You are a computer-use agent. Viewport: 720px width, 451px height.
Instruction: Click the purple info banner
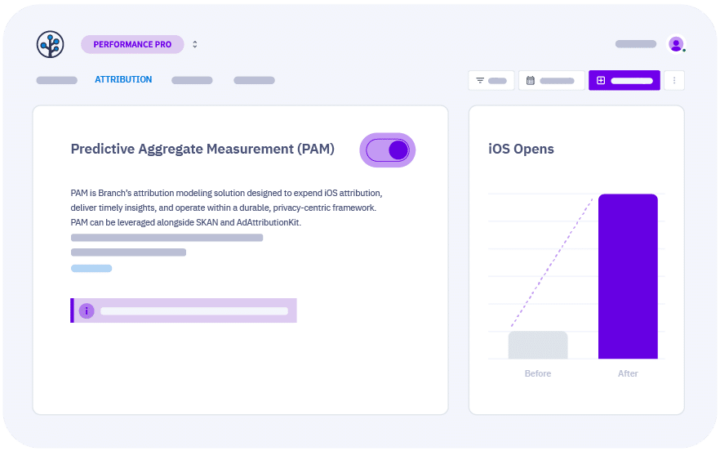point(184,311)
